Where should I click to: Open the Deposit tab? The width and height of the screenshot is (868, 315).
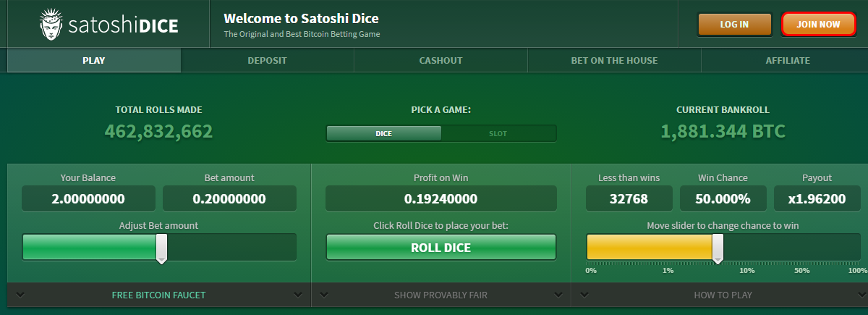tap(267, 60)
